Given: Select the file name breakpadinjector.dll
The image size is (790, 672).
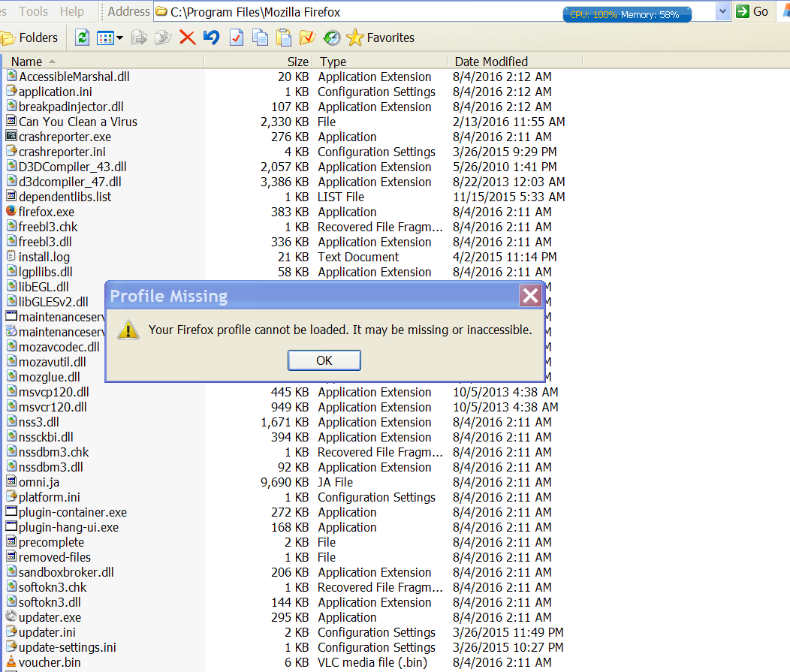Looking at the screenshot, I should (x=71, y=107).
